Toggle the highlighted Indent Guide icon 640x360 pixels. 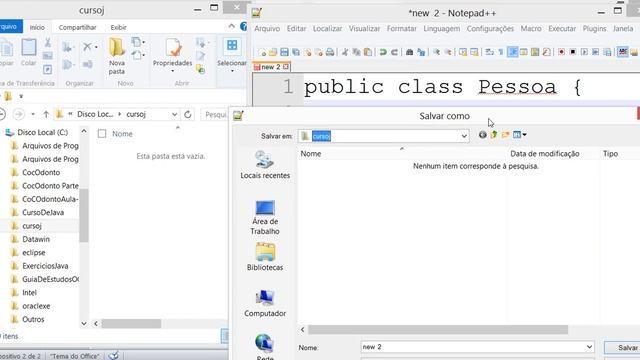[x=513, y=52]
